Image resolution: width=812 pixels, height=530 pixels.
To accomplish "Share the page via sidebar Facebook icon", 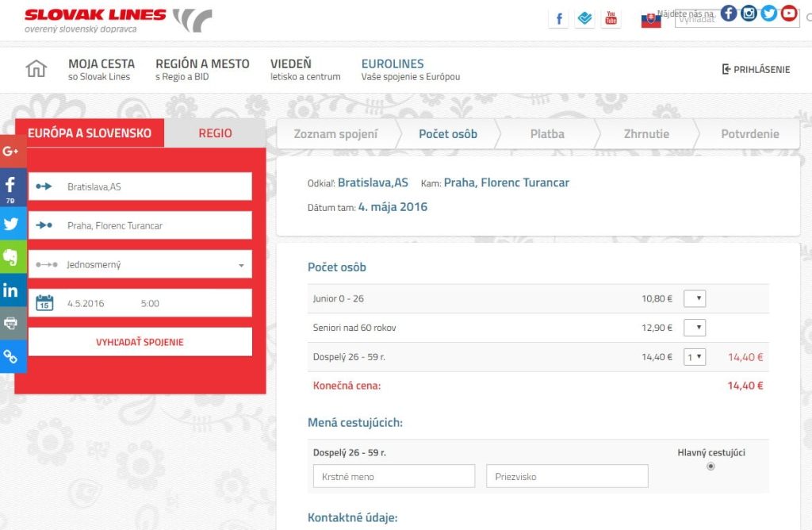I will click(x=11, y=189).
